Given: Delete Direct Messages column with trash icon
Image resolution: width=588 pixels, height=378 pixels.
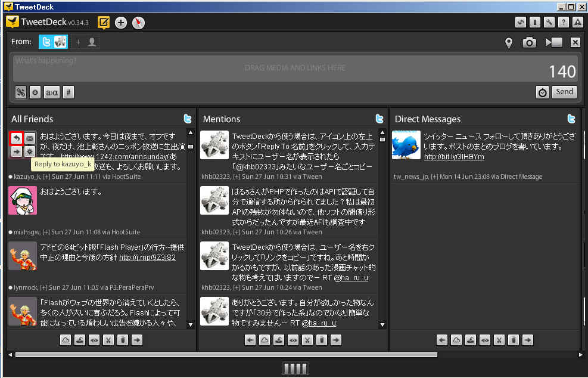Looking at the screenshot, I should pyautogui.click(x=514, y=340).
